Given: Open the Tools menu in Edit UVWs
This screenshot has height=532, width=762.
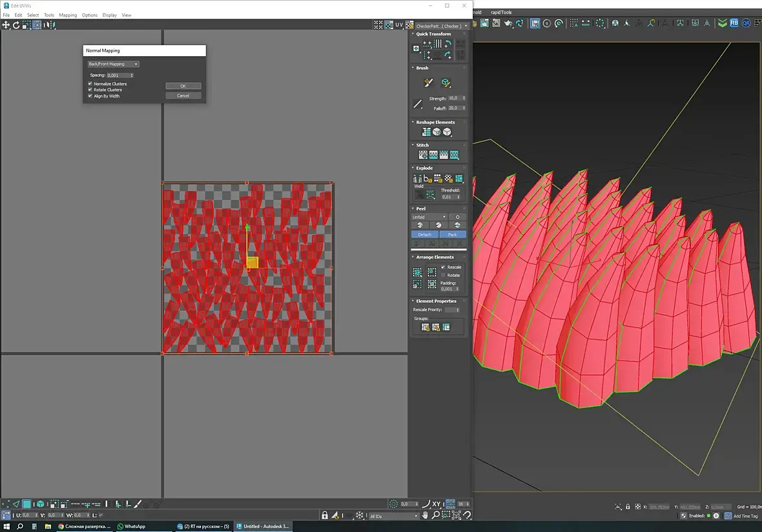Looking at the screenshot, I should (49, 15).
